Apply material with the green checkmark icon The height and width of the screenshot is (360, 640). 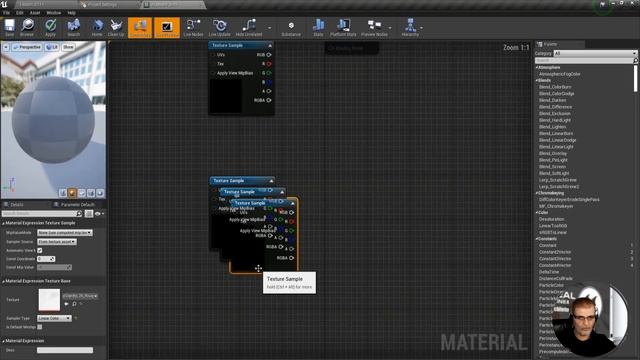(x=50, y=27)
